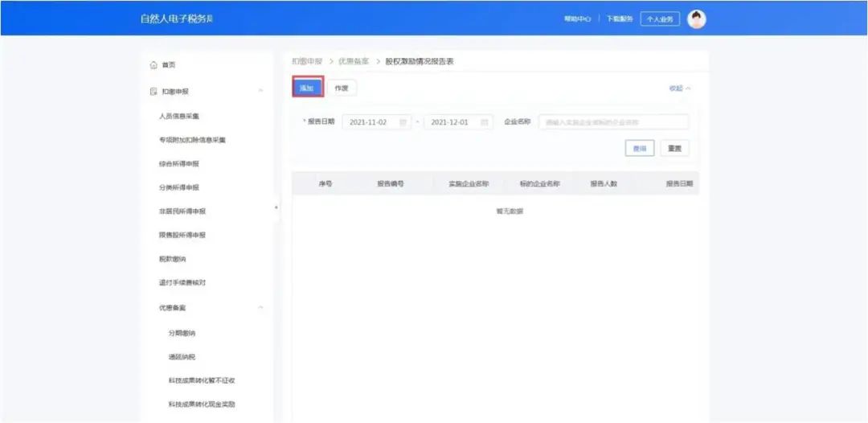This screenshot has width=868, height=423.
Task: Click 优惠备案 breadcrumb link
Action: coord(353,61)
